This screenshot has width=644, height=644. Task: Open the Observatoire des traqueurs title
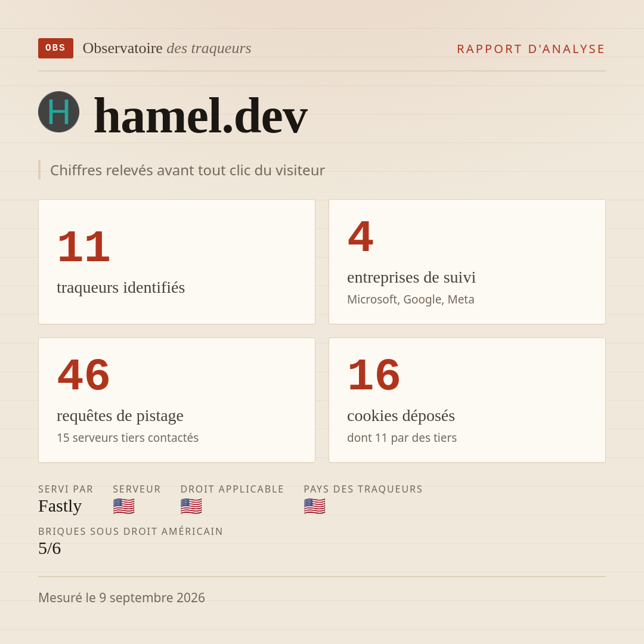pos(167,48)
